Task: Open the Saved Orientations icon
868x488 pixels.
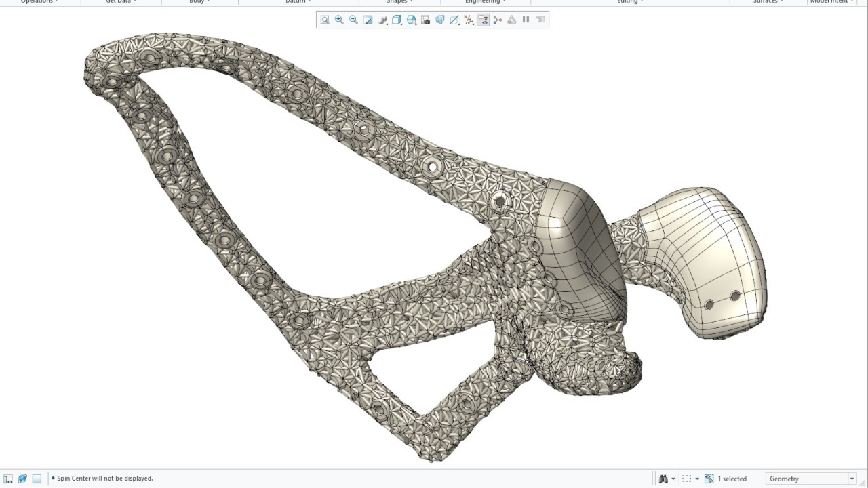Action: 412,20
